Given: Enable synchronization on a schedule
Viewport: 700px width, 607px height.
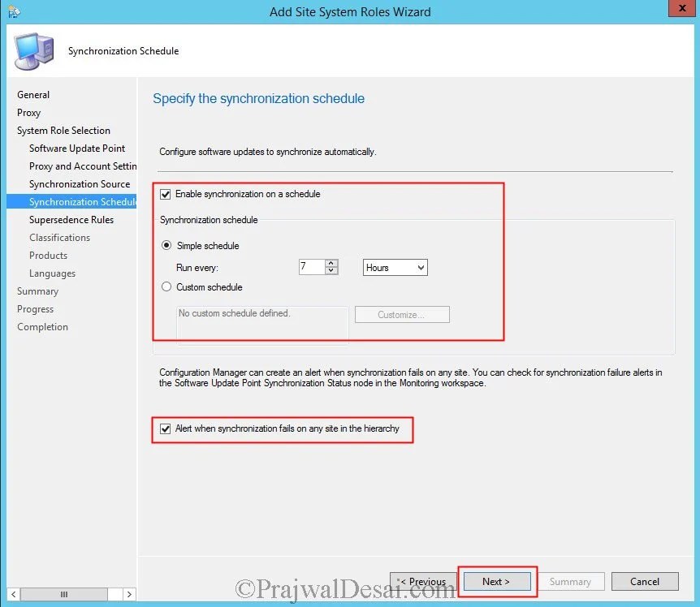Looking at the screenshot, I should point(164,194).
